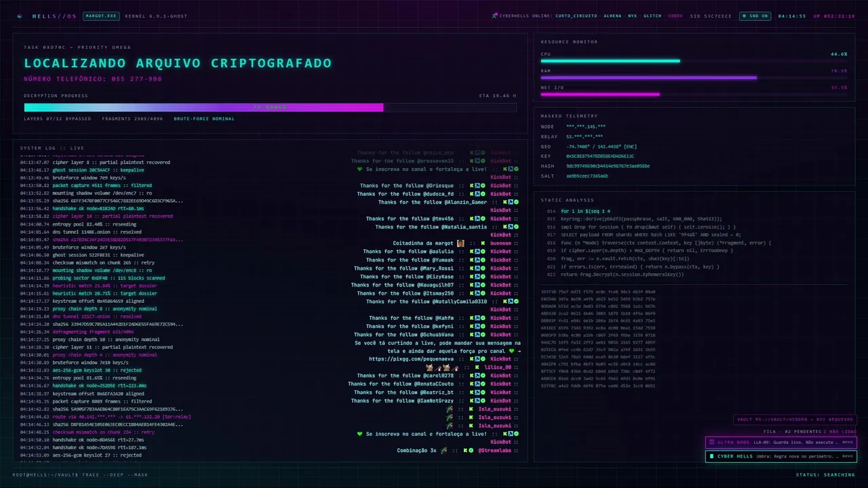
Task: Click the CYBER HELLS notification icon
Action: [711, 457]
